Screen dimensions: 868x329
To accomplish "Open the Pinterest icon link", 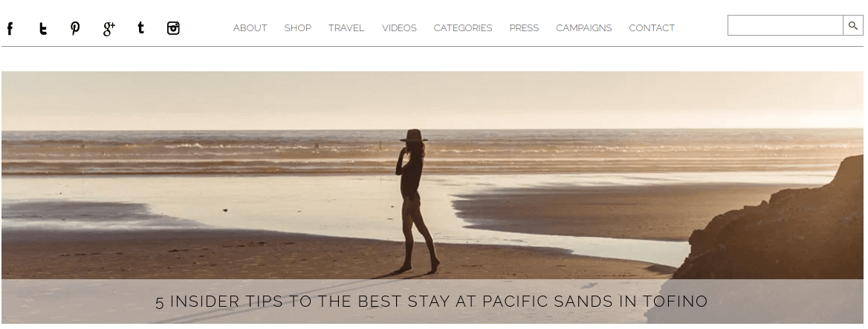I will point(75,28).
